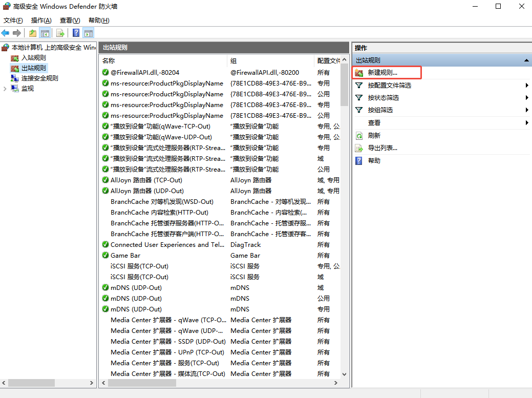Screen dimensions: 532x398
Task: Click the Up one level folder icon
Action: tap(33, 33)
